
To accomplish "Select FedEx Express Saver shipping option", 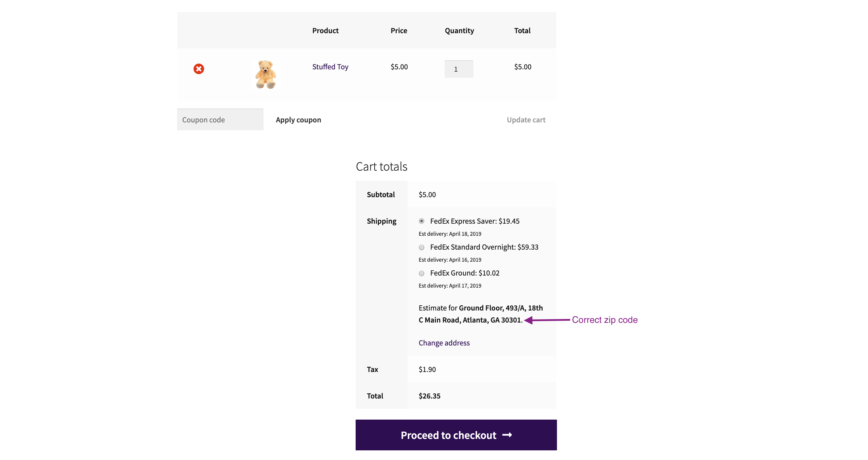I will [x=423, y=221].
